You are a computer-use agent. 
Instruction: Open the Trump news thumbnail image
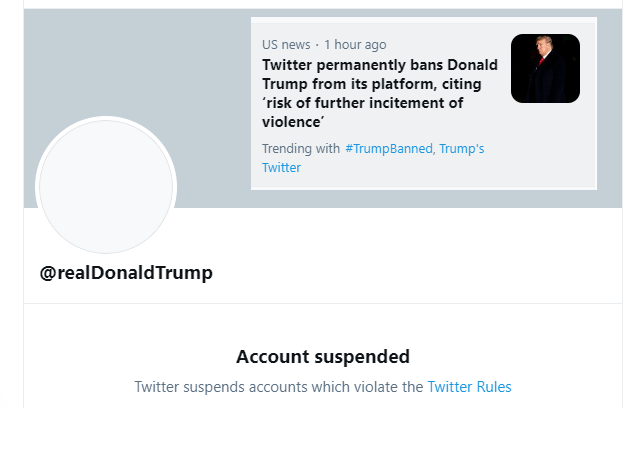(545, 68)
